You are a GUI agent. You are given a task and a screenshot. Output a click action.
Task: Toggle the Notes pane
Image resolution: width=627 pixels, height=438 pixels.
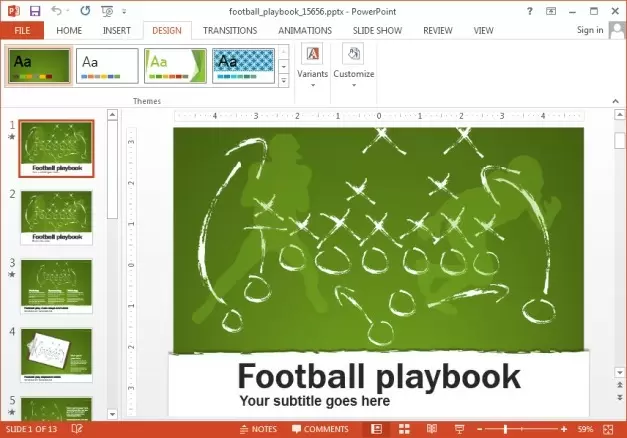click(x=258, y=429)
